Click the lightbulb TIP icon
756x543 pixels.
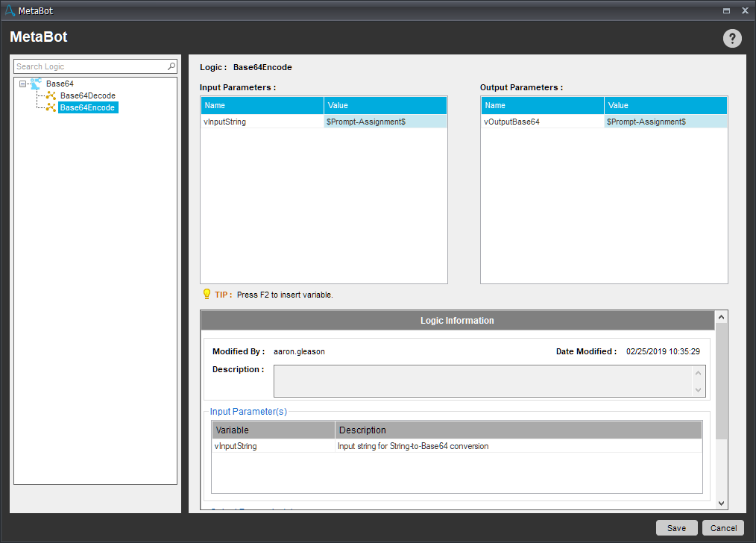[x=207, y=295]
